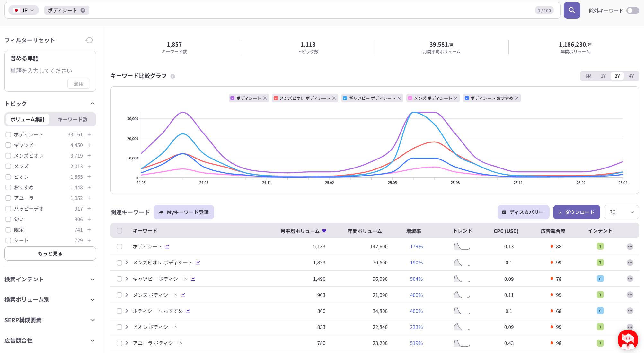Open trend chart icon for メンズ ボディシート row
The width and height of the screenshot is (644, 353).
pyautogui.click(x=183, y=295)
